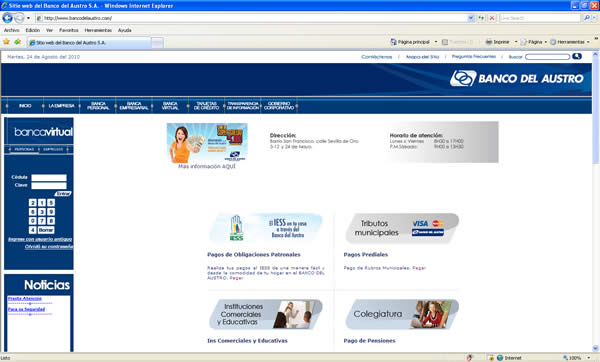Click the vertical scrollbar down arrow
Image resolution: width=600 pixels, height=362 pixels.
(595, 348)
